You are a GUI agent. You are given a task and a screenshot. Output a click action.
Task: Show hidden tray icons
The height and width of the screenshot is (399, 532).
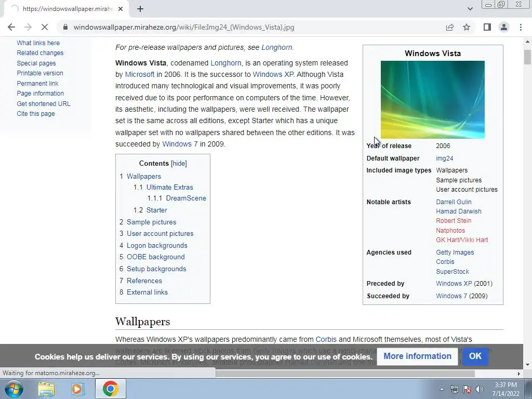tap(442, 389)
